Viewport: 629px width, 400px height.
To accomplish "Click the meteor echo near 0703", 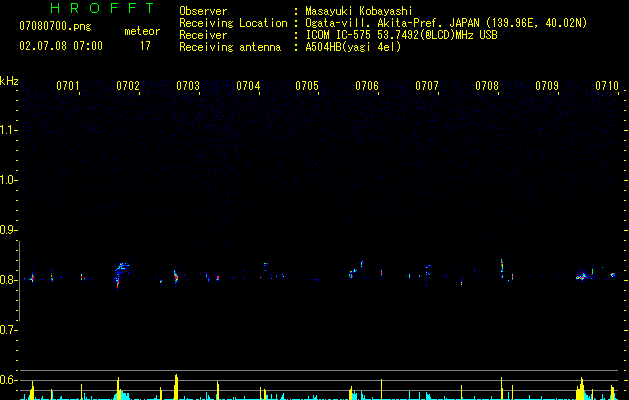I will pos(175,277).
